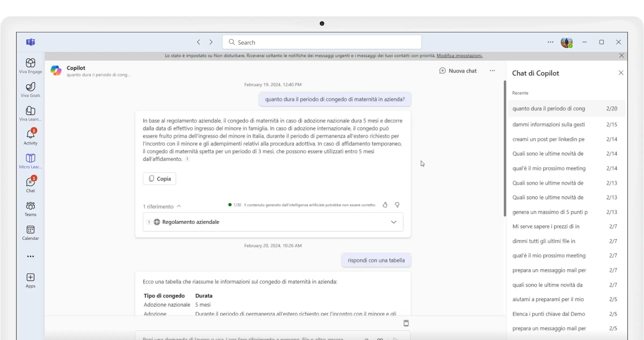The height and width of the screenshot is (340, 644).
Task: Open the Calendar app
Action: (30, 233)
